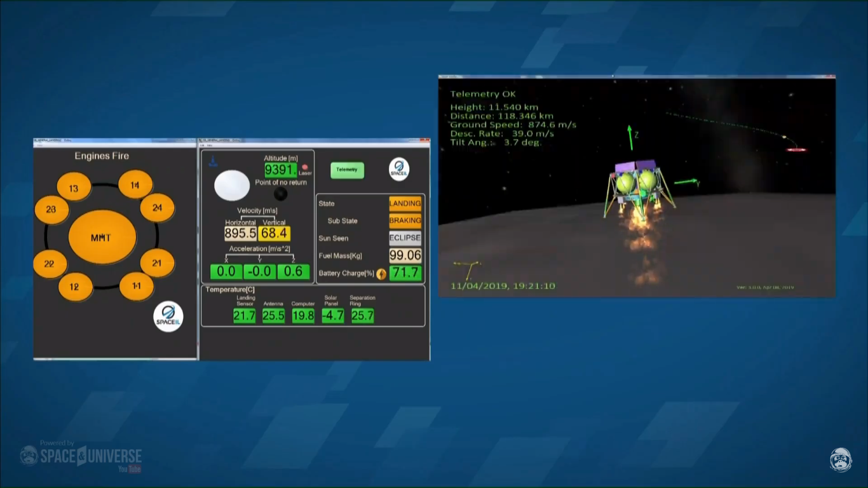
Task: Click the red Laser indicator light
Action: pyautogui.click(x=305, y=167)
